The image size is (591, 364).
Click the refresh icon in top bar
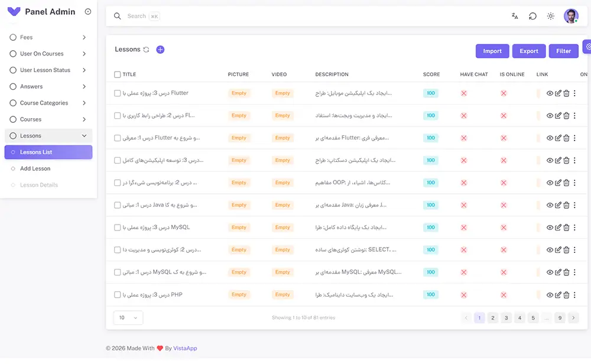click(532, 16)
